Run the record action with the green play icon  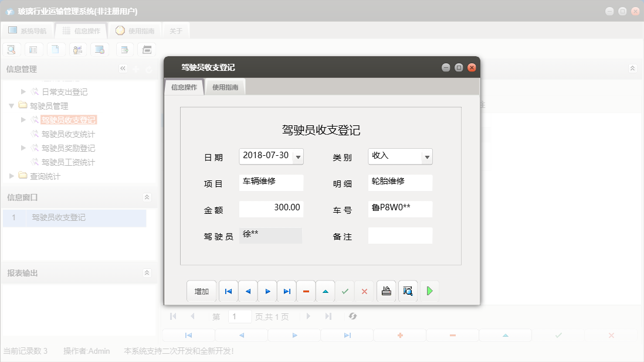pyautogui.click(x=430, y=291)
